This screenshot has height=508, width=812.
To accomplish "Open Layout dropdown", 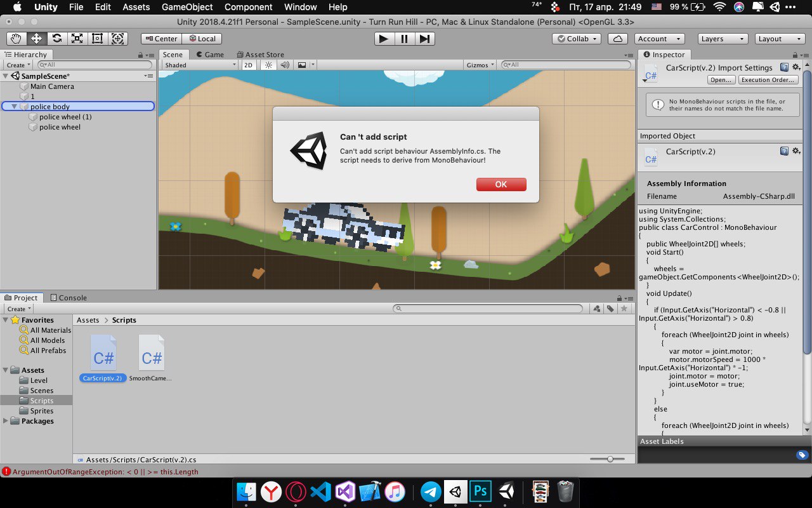I will click(780, 39).
